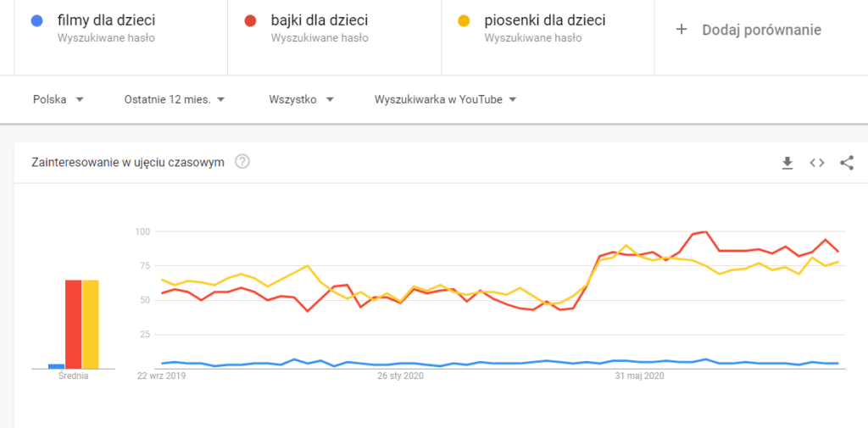
Task: Open the Wszystko category dropdown
Action: [x=301, y=99]
